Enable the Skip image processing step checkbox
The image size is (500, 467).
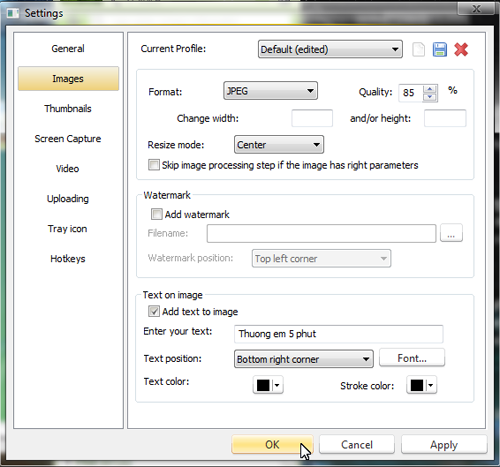154,165
